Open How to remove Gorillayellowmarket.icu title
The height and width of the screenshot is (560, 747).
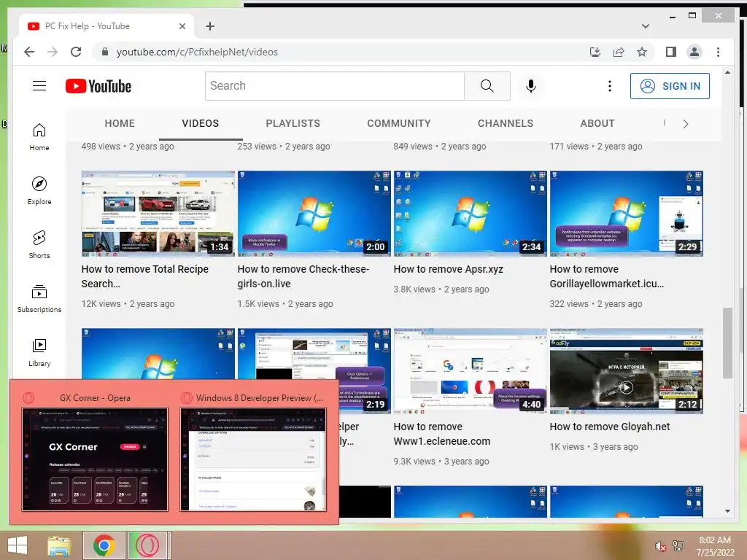pyautogui.click(x=606, y=276)
